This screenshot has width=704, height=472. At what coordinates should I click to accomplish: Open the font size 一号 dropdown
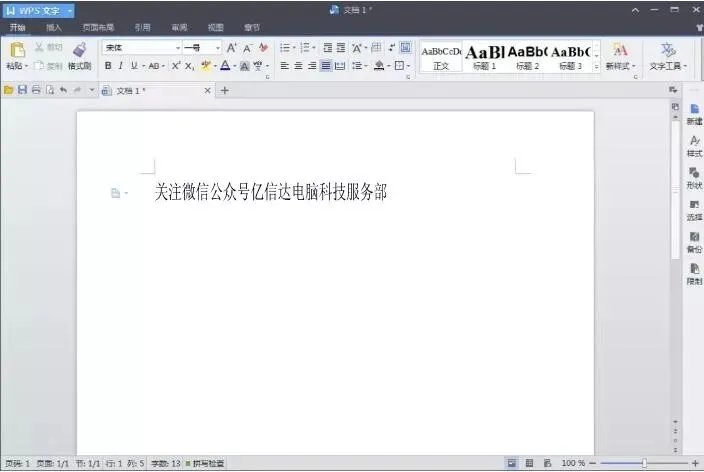pos(218,48)
